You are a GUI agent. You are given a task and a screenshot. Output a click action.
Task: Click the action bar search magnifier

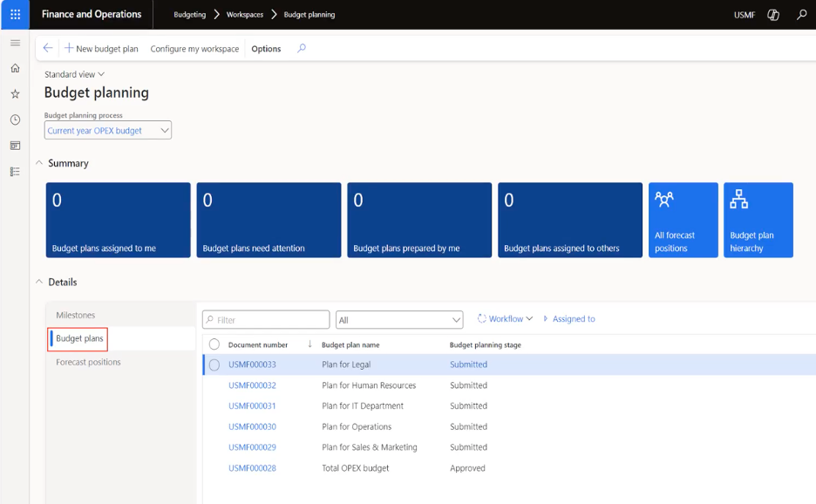pos(302,49)
